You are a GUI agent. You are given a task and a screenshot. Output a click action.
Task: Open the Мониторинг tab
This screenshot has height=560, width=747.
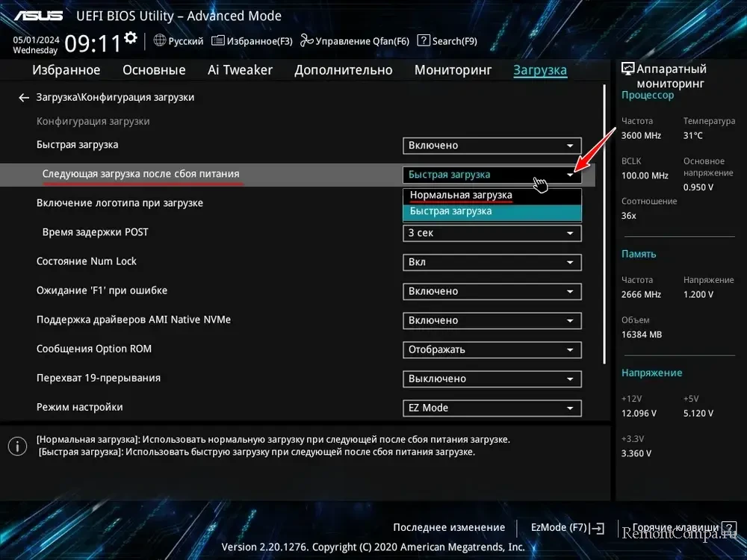(453, 70)
